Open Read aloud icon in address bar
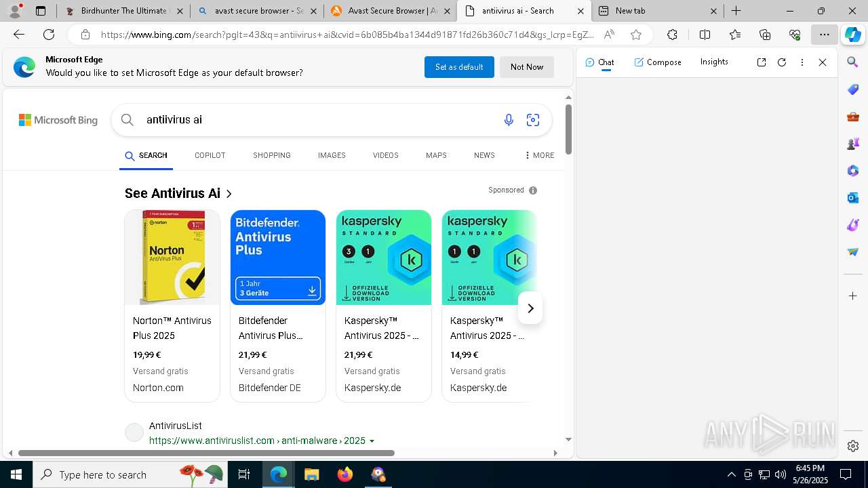Screen dimensions: 868x488 [x=609, y=35]
